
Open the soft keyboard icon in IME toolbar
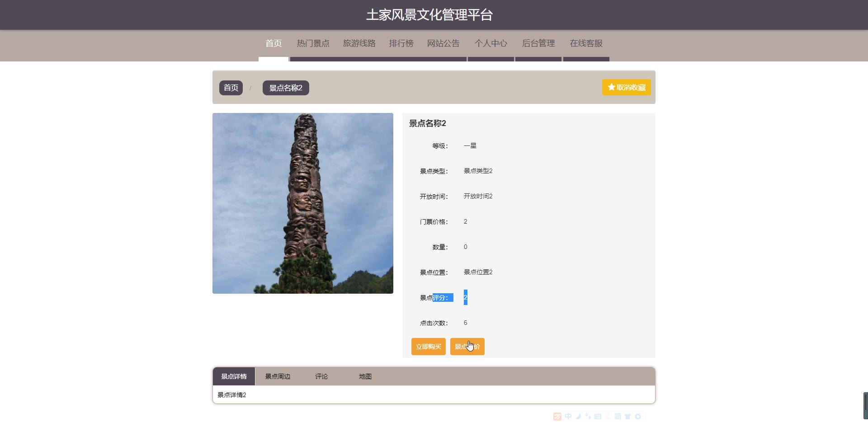598,417
